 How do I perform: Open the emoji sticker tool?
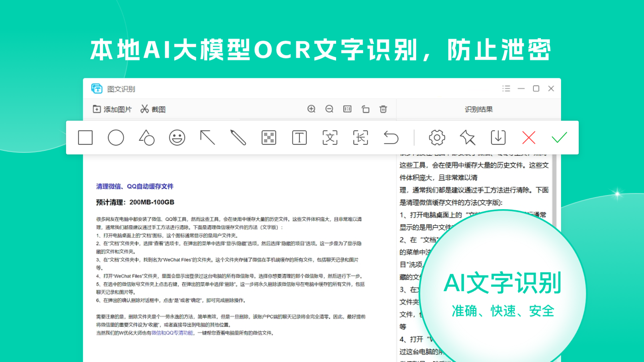click(x=177, y=137)
